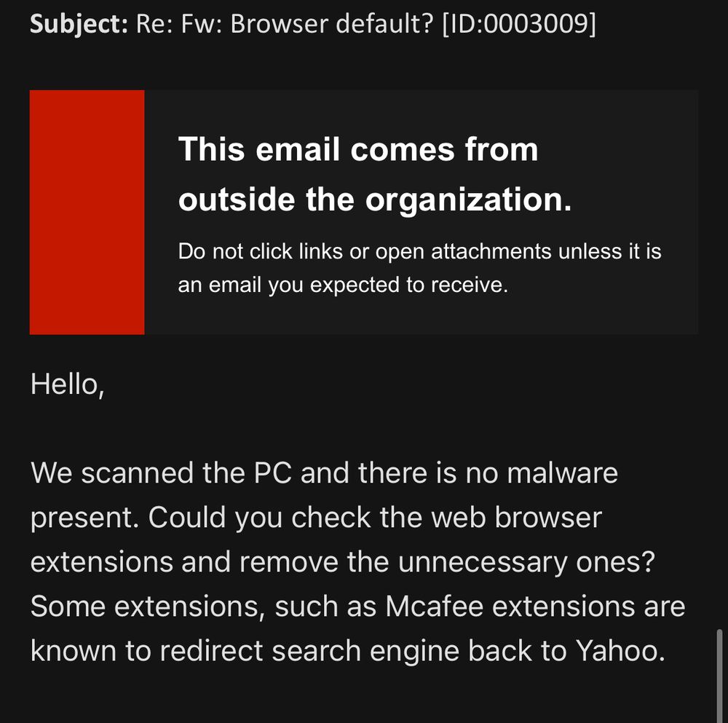Tap the "Hello," greeting

tap(67, 384)
